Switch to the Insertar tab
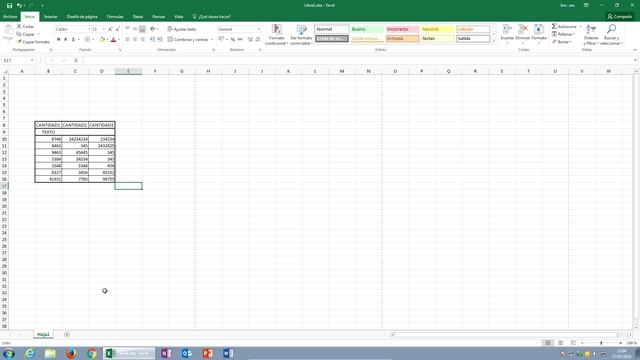This screenshot has height=360, width=640. click(51, 17)
